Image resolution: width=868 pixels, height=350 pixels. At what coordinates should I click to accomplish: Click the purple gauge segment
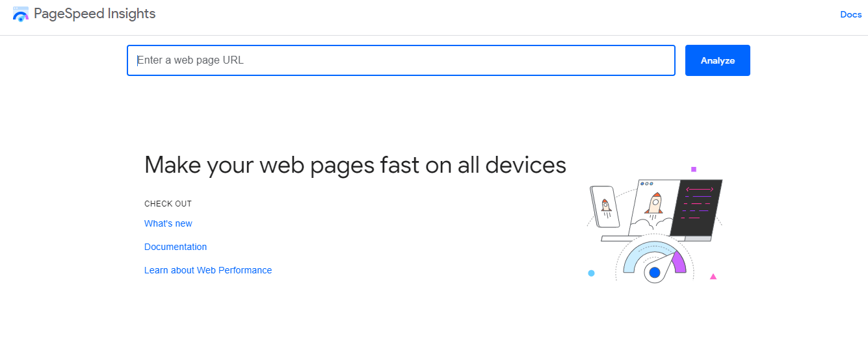click(679, 262)
